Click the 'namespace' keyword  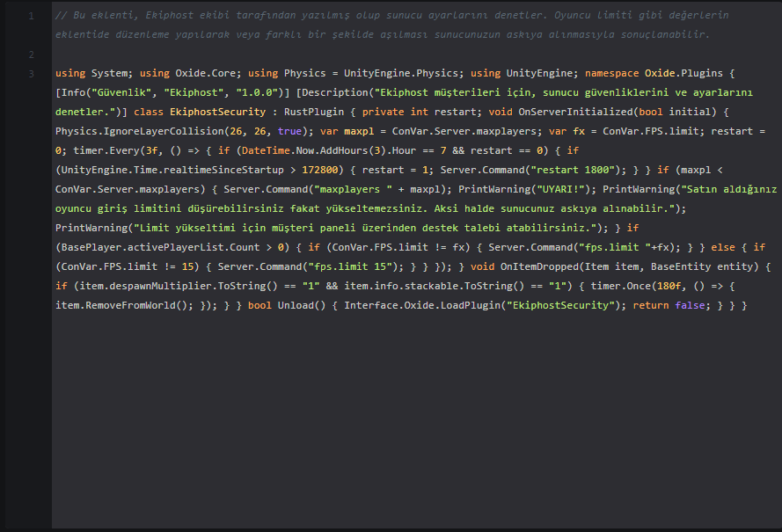point(611,73)
